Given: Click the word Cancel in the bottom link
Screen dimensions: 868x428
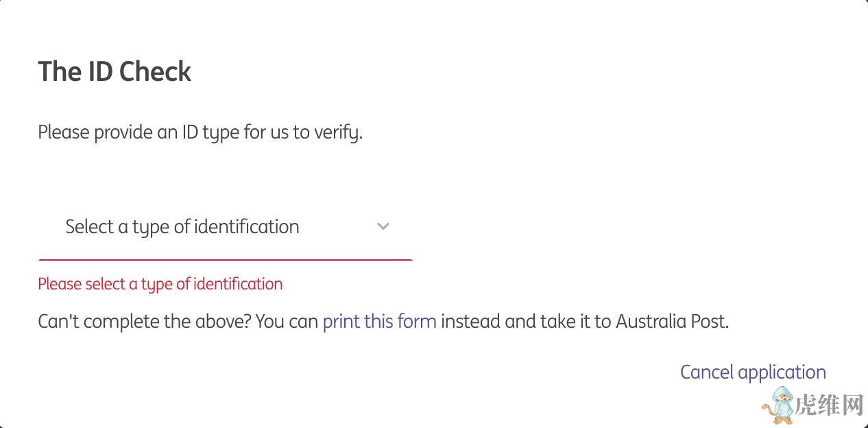Looking at the screenshot, I should (706, 372).
